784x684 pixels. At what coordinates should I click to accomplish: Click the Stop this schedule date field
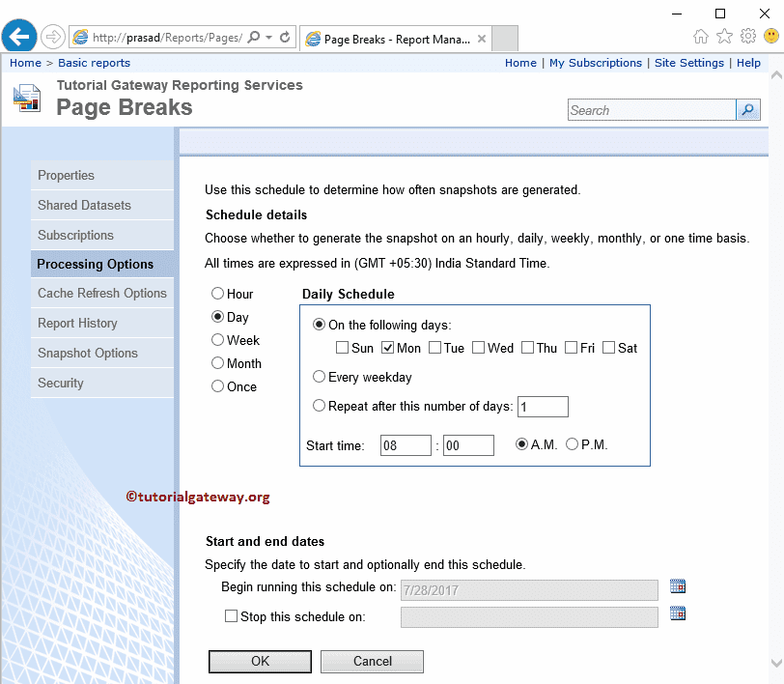[529, 617]
